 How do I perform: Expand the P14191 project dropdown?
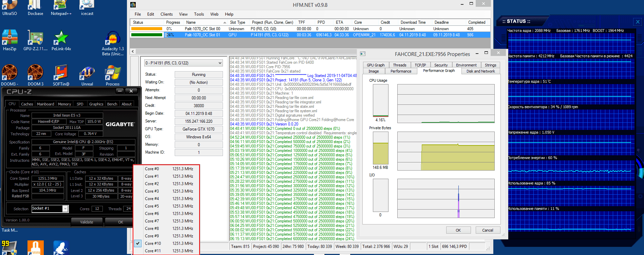[x=220, y=63]
